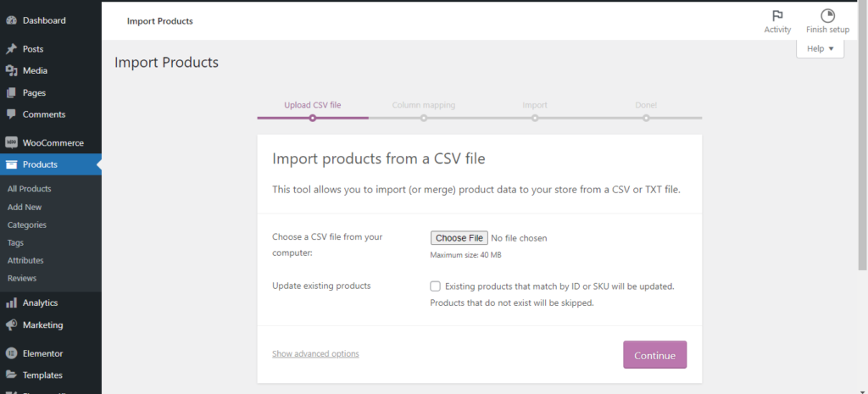Screen dimensions: 868x394
Task: Open All Products submenu item
Action: pos(30,189)
